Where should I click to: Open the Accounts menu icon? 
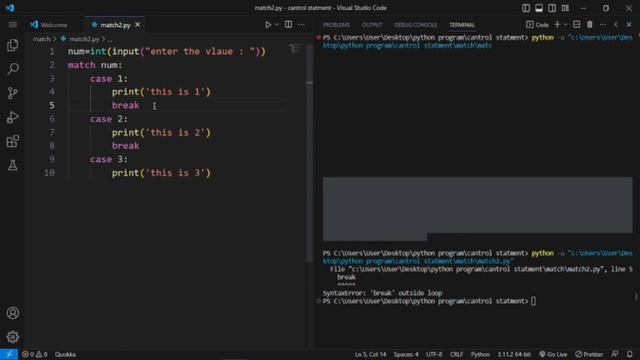(13, 313)
